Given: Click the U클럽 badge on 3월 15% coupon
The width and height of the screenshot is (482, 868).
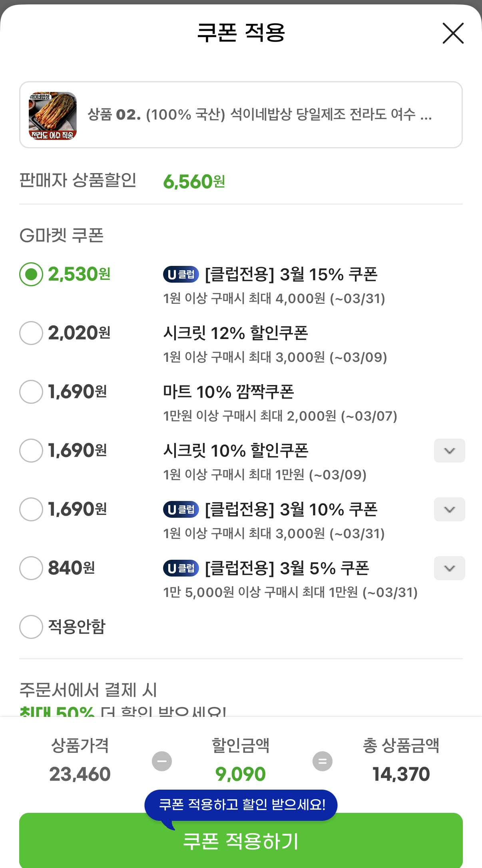Looking at the screenshot, I should [x=181, y=275].
